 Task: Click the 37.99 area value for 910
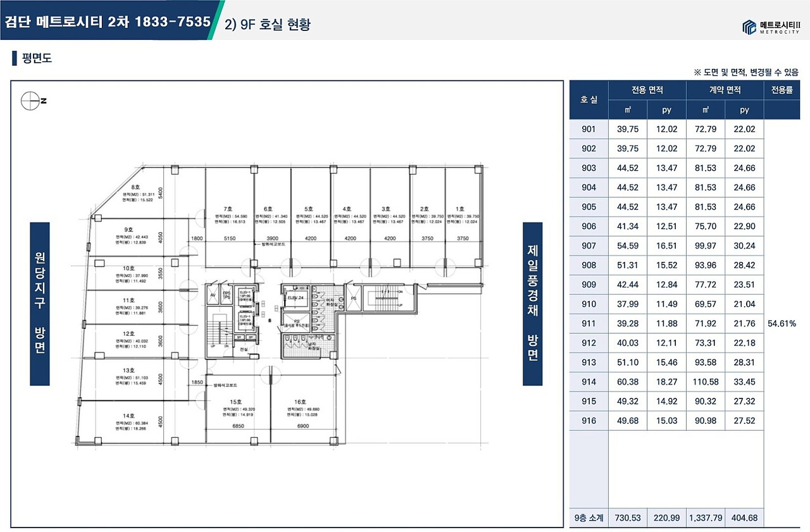pyautogui.click(x=628, y=304)
